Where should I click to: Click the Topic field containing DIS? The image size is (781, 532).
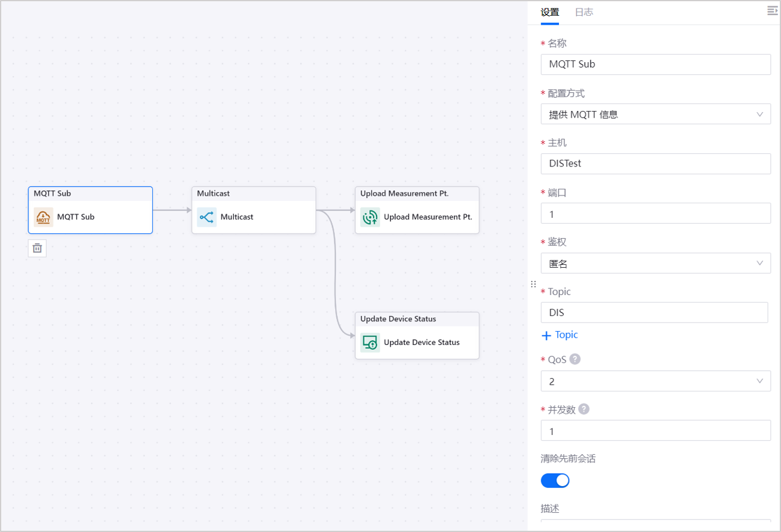point(654,312)
